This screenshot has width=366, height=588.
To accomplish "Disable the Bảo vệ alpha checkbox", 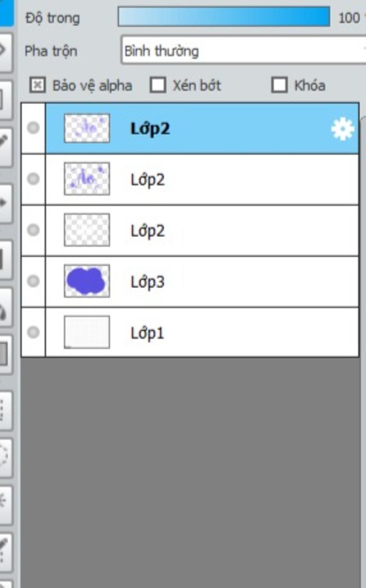I will click(37, 86).
